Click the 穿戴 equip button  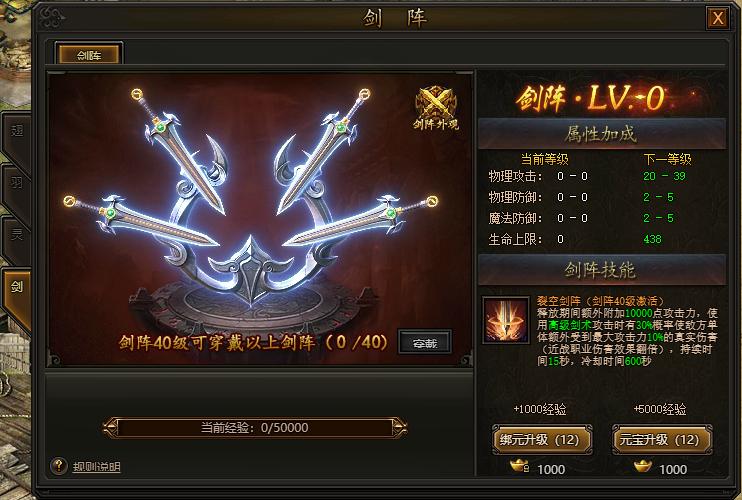pyautogui.click(x=425, y=342)
